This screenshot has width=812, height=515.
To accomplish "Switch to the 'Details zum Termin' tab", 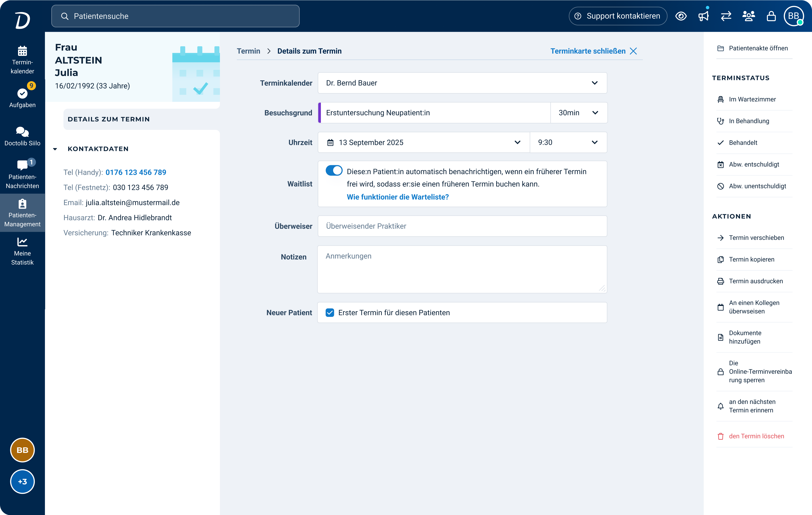I will (x=109, y=119).
